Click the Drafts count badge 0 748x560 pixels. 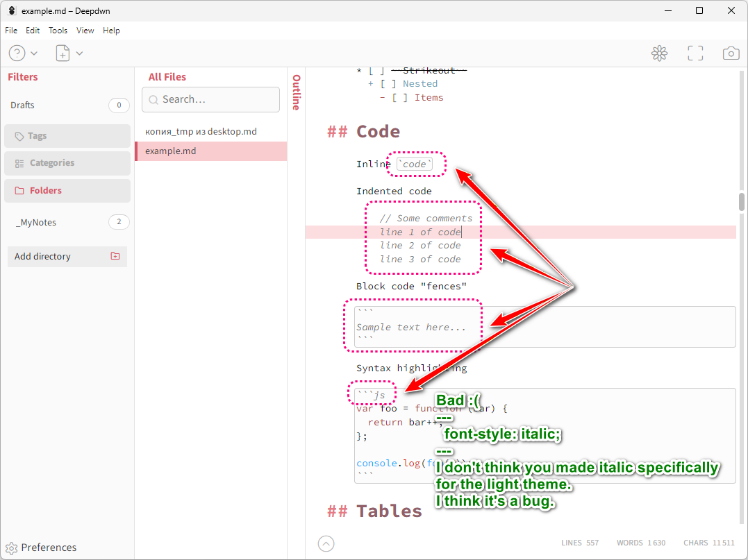coord(119,105)
